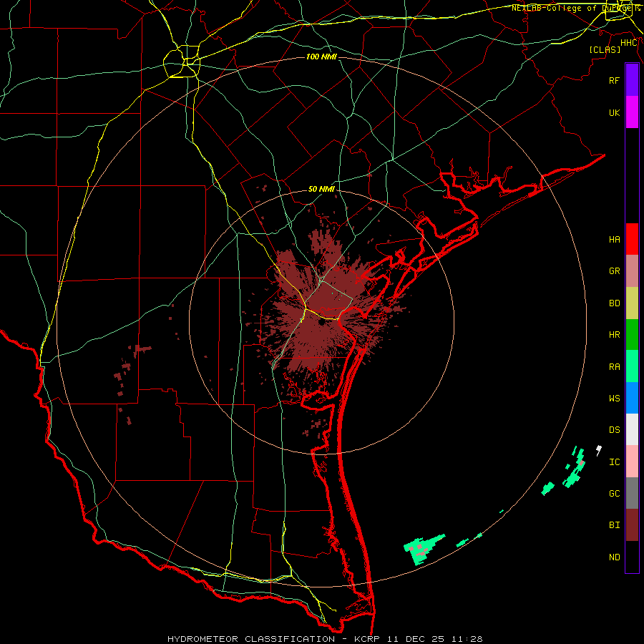Click the [CLAS] legend header
This screenshot has height=644, width=644.
coord(605,49)
